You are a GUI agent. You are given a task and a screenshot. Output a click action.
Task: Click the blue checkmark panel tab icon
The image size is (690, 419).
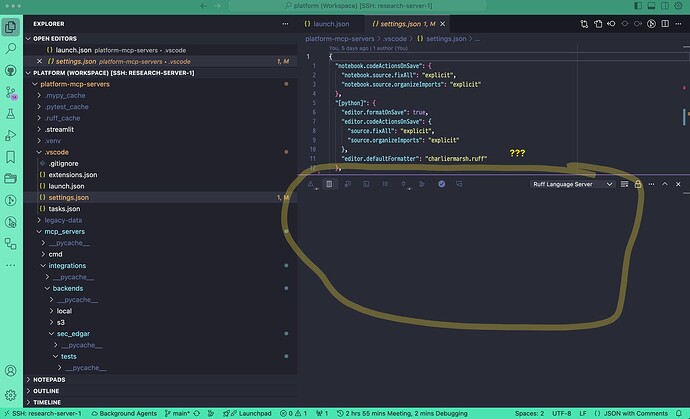[x=441, y=184]
